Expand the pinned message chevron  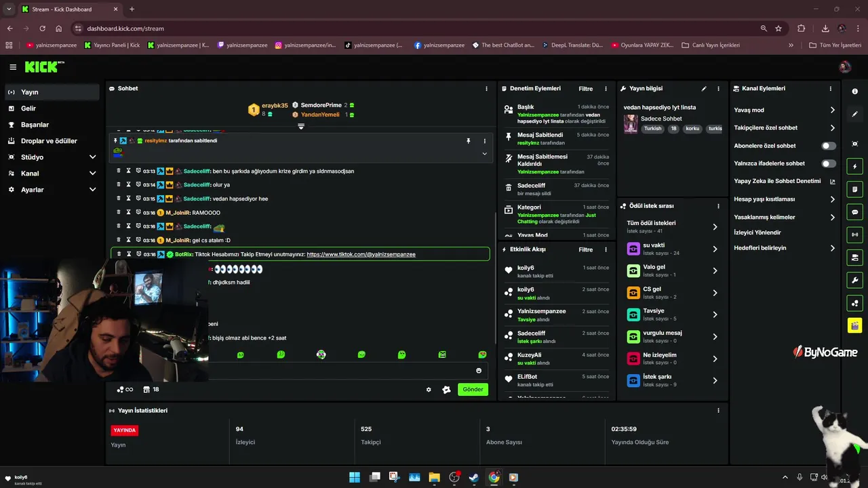[484, 154]
